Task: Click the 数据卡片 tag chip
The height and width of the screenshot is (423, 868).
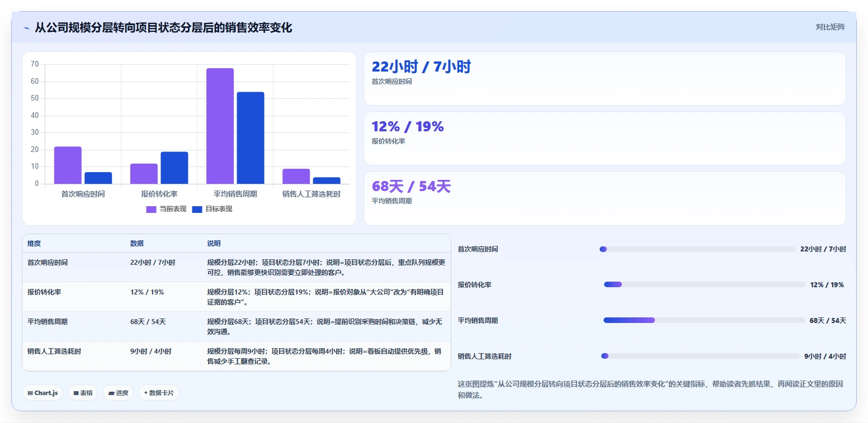Action: coord(159,393)
